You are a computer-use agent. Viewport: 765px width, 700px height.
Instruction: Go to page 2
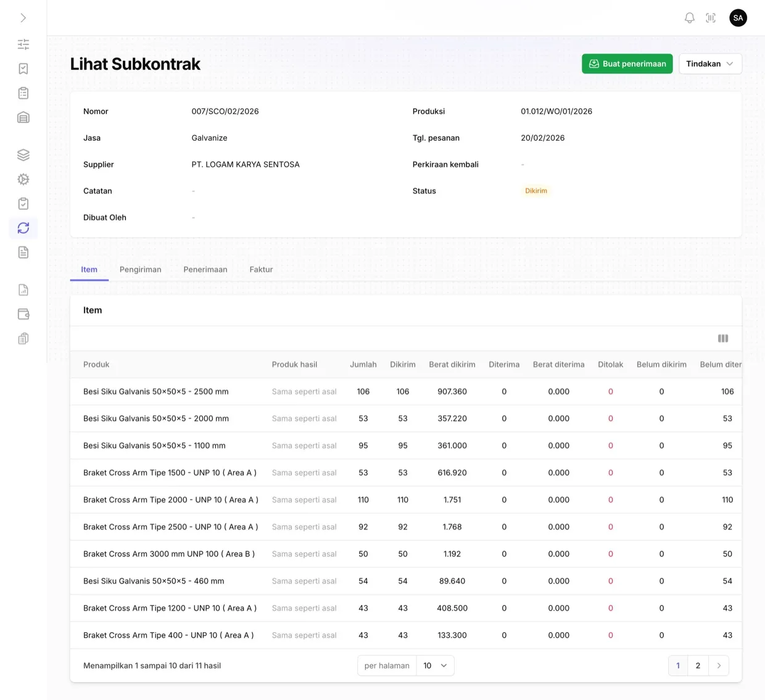click(698, 665)
